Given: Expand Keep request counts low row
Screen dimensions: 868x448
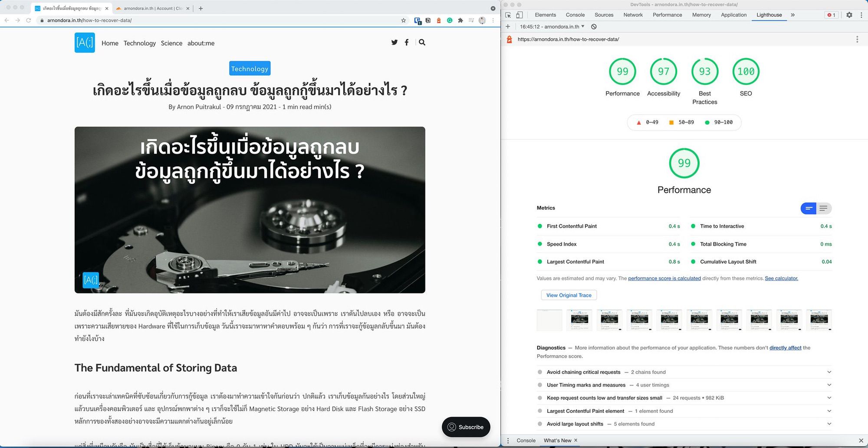Looking at the screenshot, I should tap(684, 398).
